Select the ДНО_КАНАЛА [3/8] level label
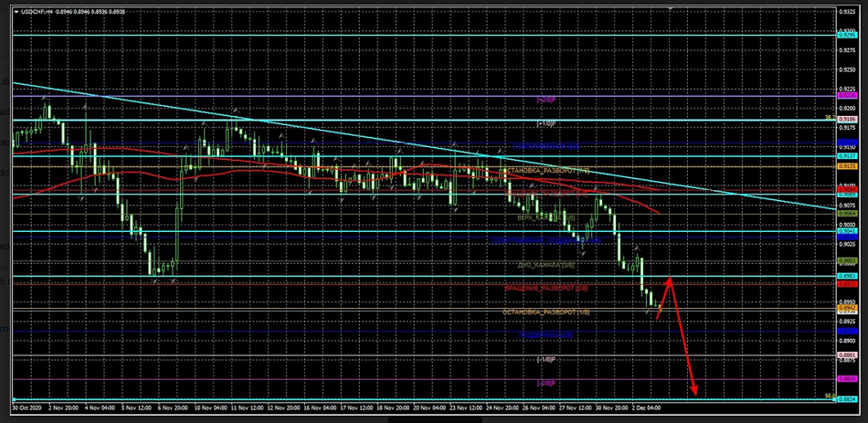This screenshot has width=868, height=423. [545, 265]
